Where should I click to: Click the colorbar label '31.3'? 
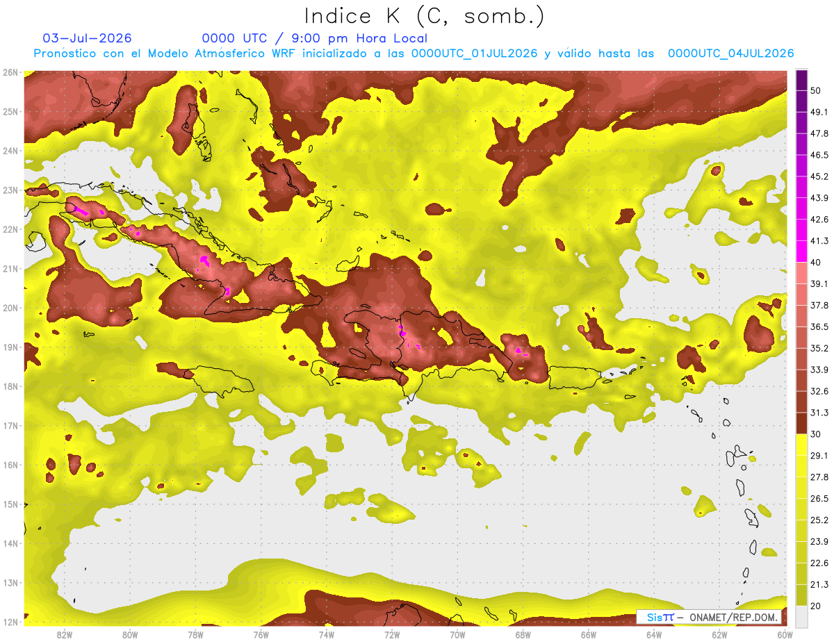(x=819, y=413)
